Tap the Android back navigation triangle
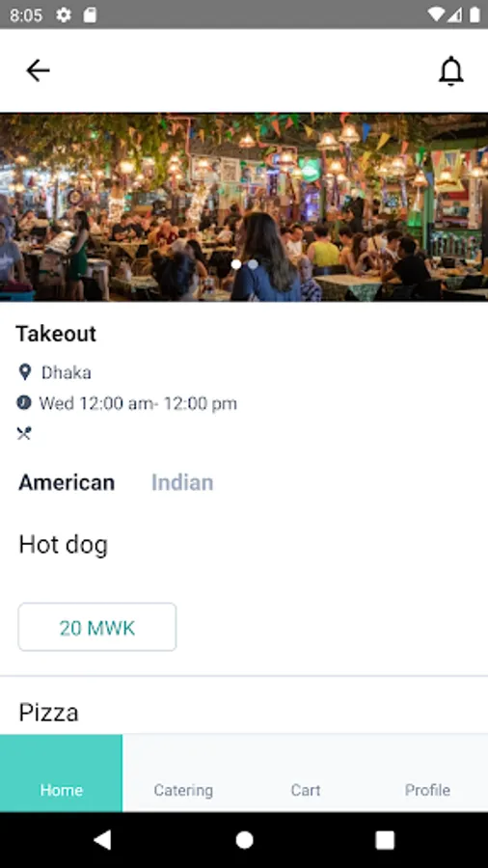This screenshot has height=868, width=488. (x=102, y=840)
